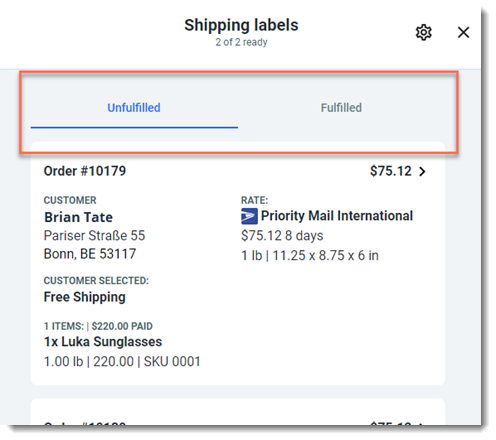
Task: Expand order #10179 with chevron arrow
Action: click(x=422, y=171)
